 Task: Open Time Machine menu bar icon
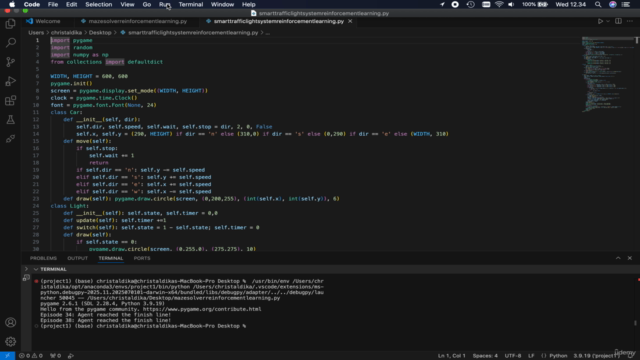pos(470,4)
